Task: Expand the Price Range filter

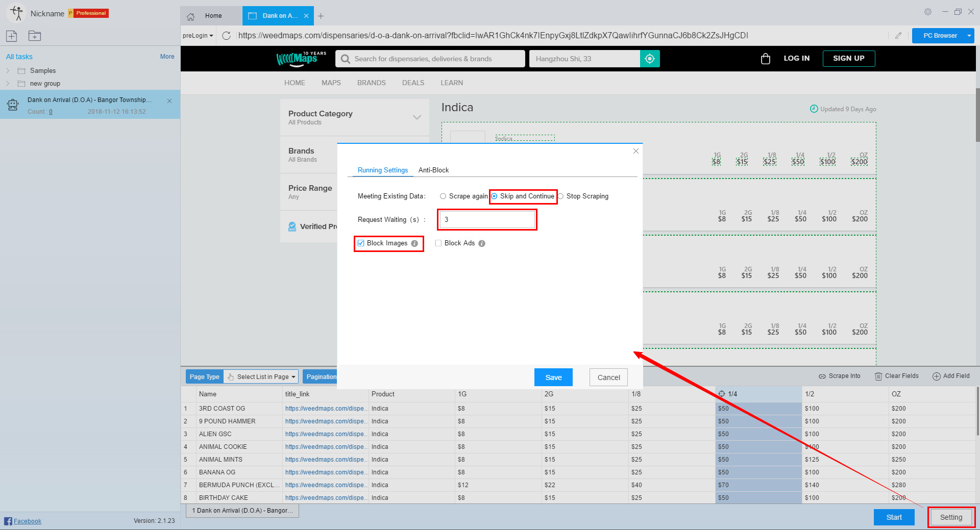Action: coord(309,192)
